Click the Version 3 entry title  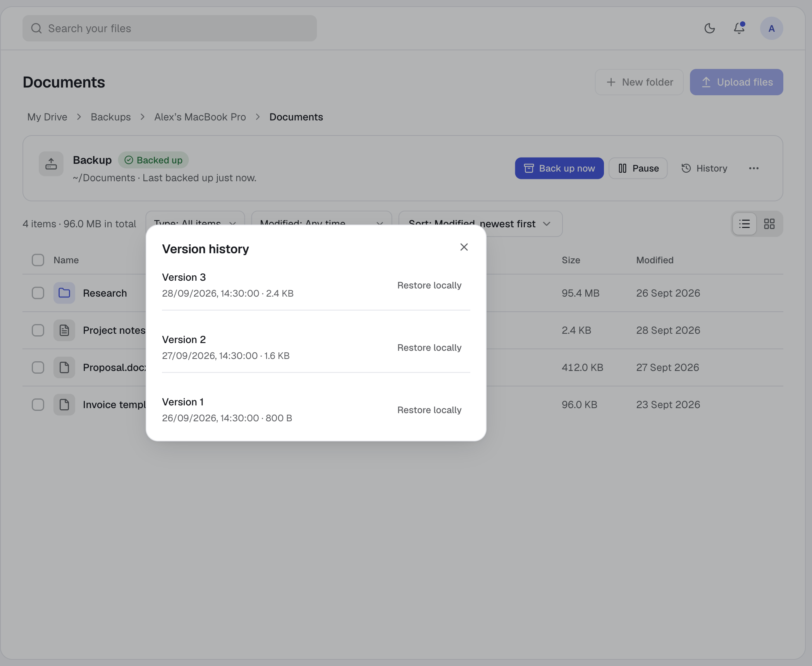pos(184,277)
